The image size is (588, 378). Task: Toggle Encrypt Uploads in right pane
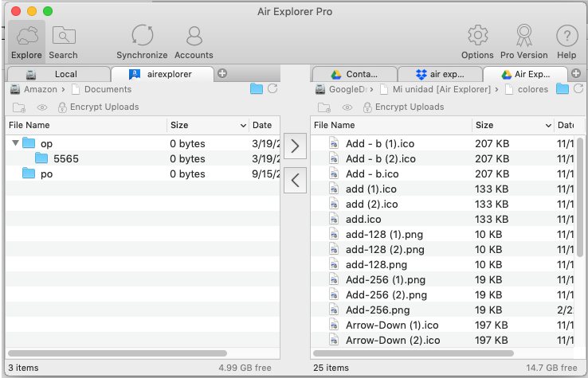click(x=403, y=107)
